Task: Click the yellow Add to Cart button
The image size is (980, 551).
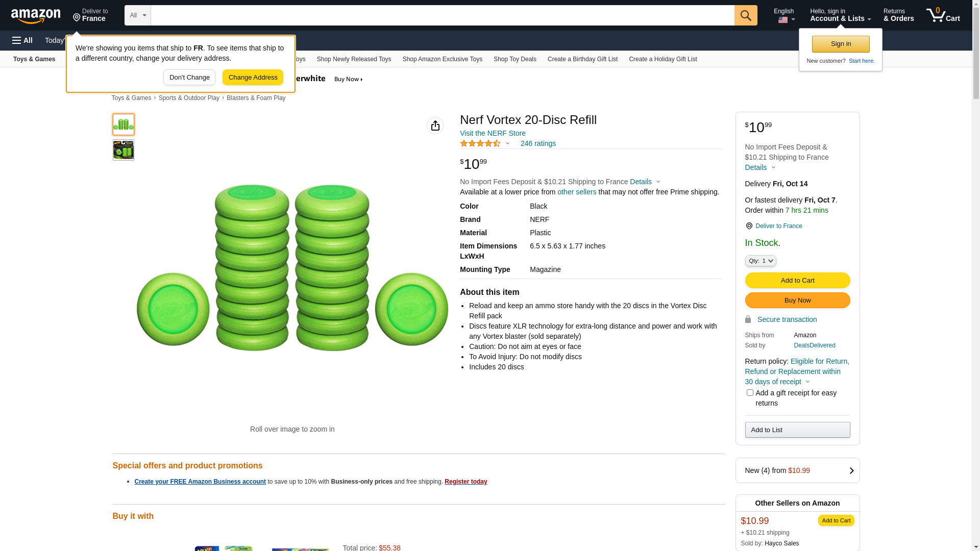Action: 797,280
